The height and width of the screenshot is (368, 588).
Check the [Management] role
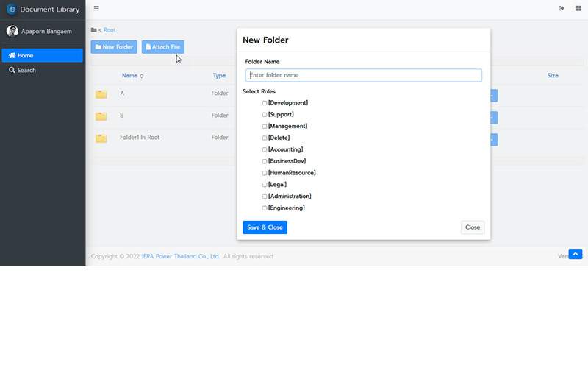click(x=265, y=126)
